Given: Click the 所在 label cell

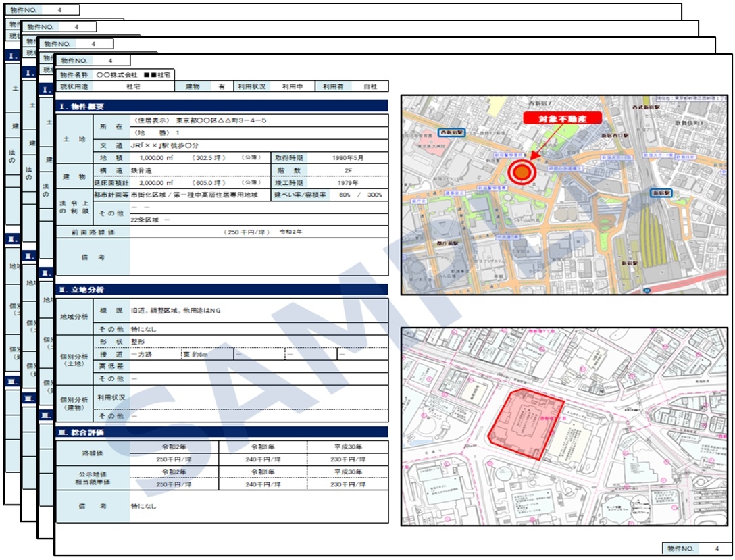Looking at the screenshot, I should (x=111, y=126).
